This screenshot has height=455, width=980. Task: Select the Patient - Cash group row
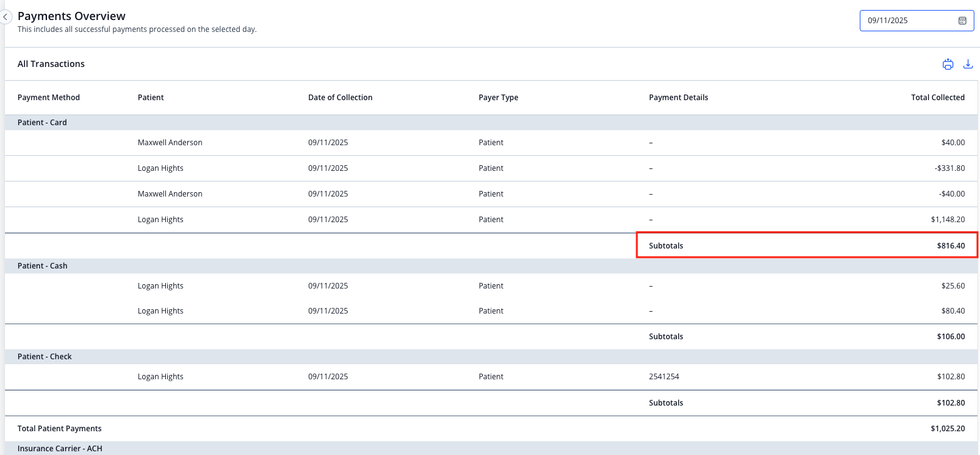pos(491,266)
